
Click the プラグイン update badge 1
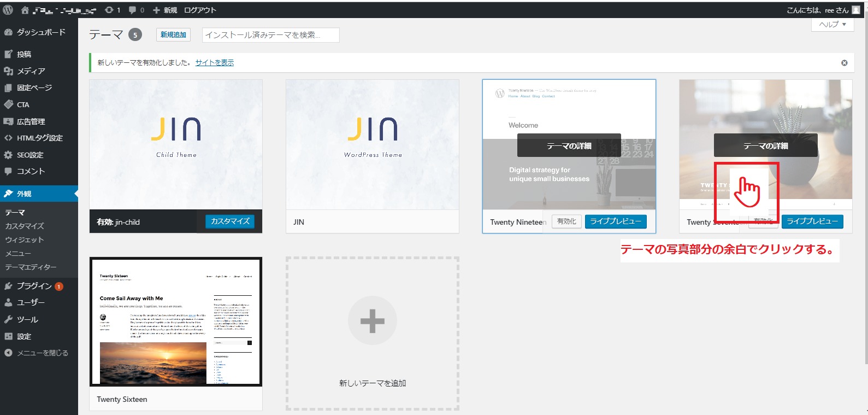[59, 287]
